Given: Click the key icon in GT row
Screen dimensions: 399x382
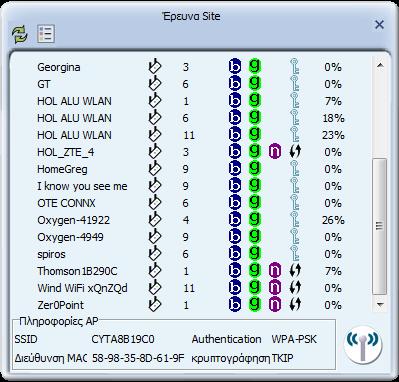Looking at the screenshot, I should click(x=295, y=83).
